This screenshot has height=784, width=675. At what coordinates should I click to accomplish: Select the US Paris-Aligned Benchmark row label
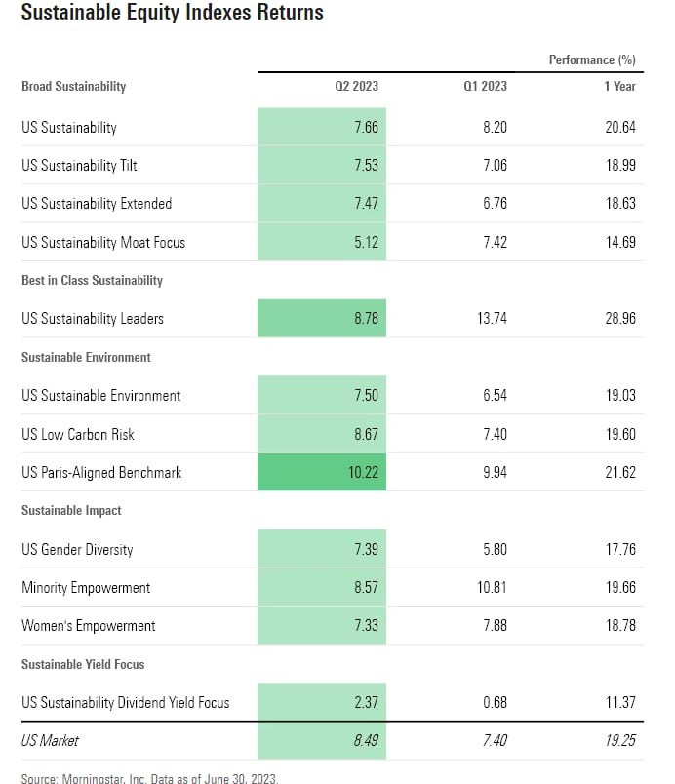[101, 473]
